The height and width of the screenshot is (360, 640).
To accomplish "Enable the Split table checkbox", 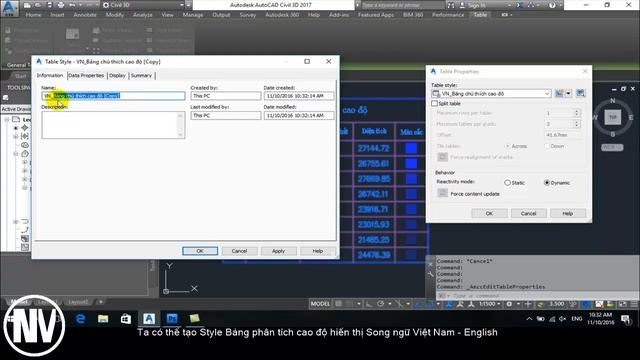I will (435, 104).
